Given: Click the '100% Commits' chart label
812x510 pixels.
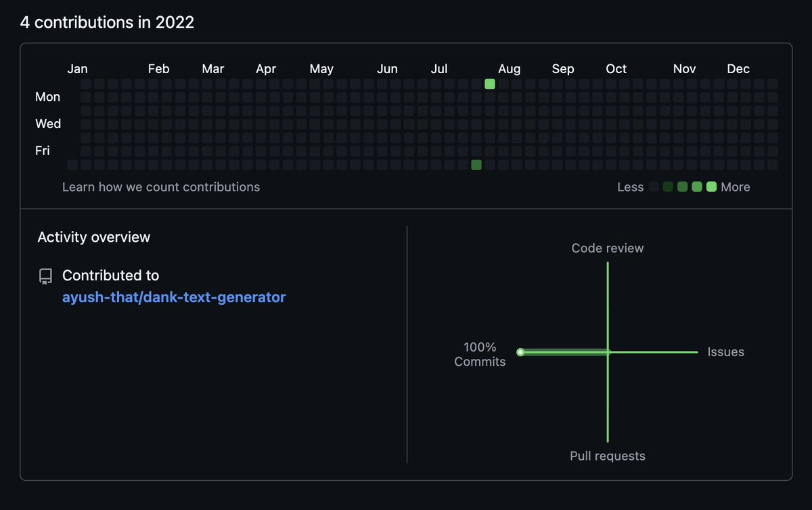Looking at the screenshot, I should click(x=480, y=354).
